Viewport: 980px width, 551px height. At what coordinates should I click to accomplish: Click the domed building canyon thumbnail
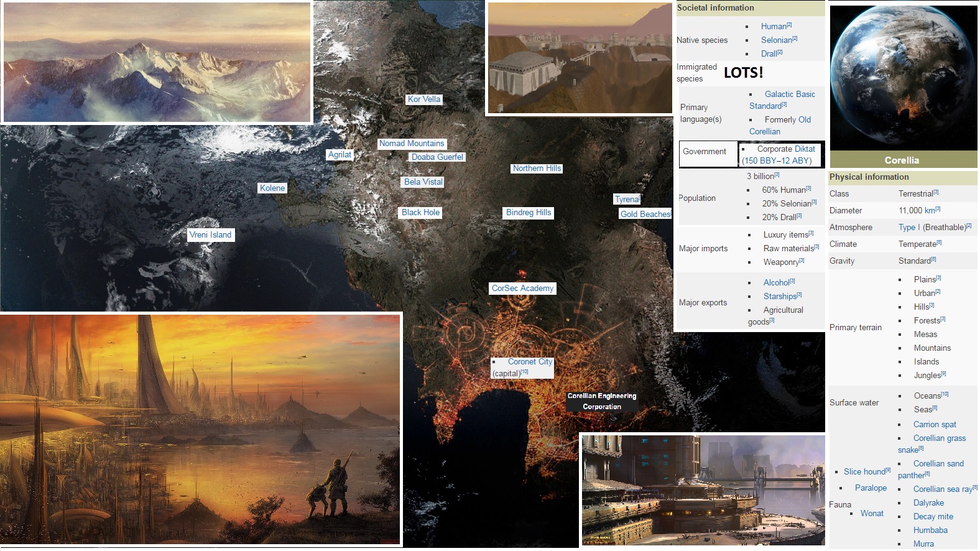coord(580,58)
